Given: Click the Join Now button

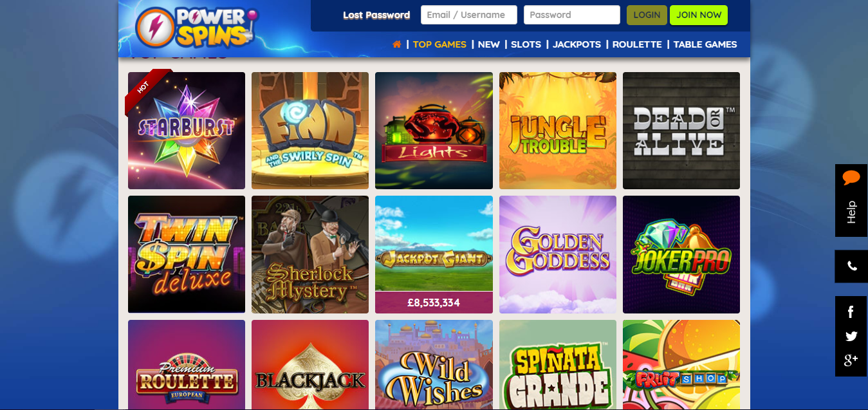Looking at the screenshot, I should coord(699,15).
